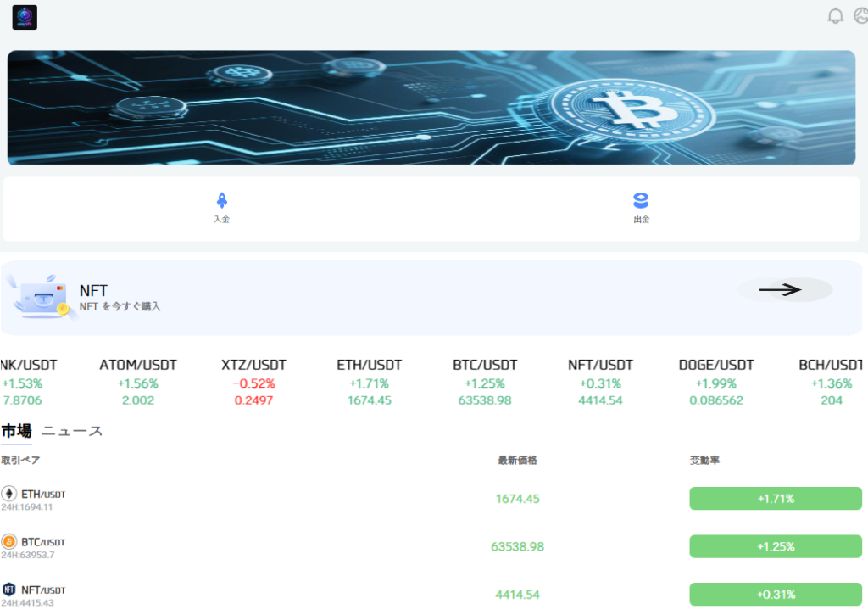
Task: Click the NFT token icon in market list
Action: pos(8,589)
